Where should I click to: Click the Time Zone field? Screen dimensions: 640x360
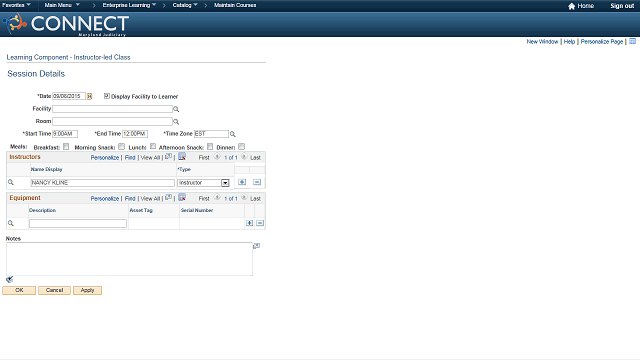tap(211, 134)
